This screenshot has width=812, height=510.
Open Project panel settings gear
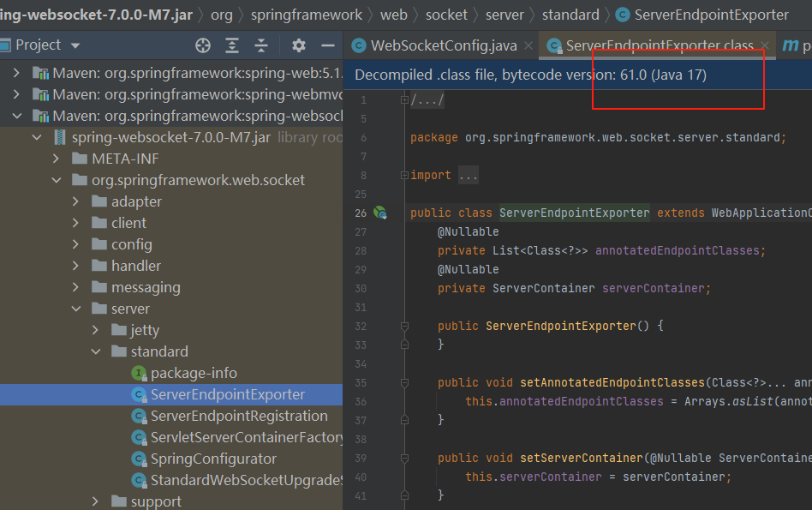point(298,45)
